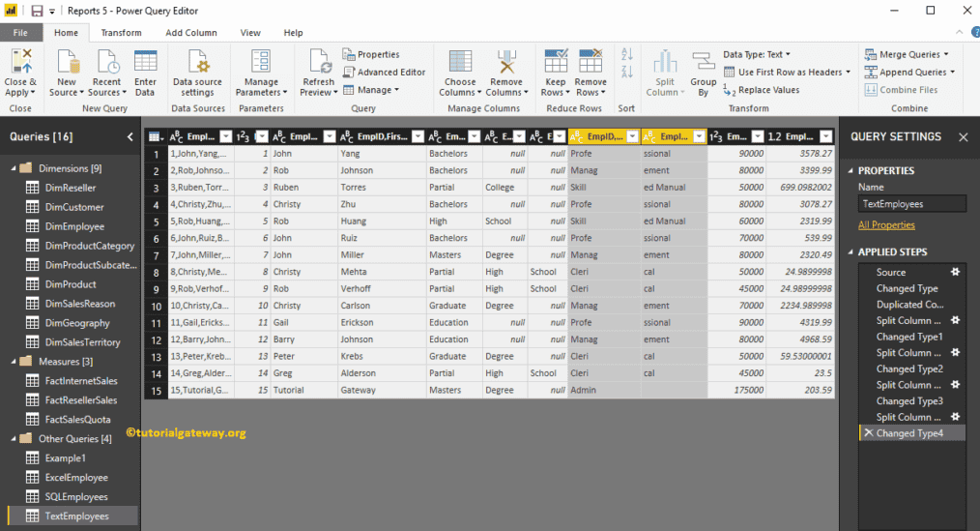The width and height of the screenshot is (980, 531).
Task: Open the Manage dropdown in Query group
Action: click(371, 90)
